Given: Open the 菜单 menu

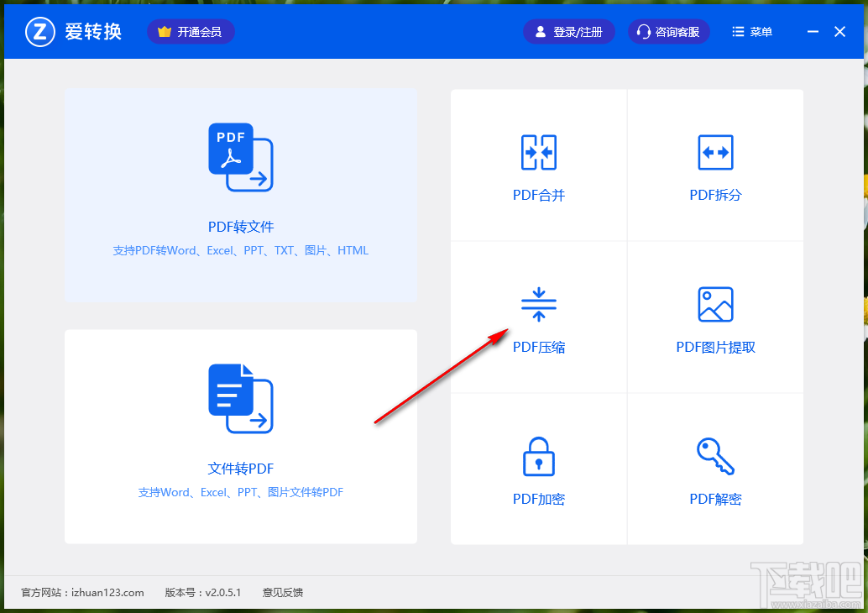Looking at the screenshot, I should click(x=751, y=31).
